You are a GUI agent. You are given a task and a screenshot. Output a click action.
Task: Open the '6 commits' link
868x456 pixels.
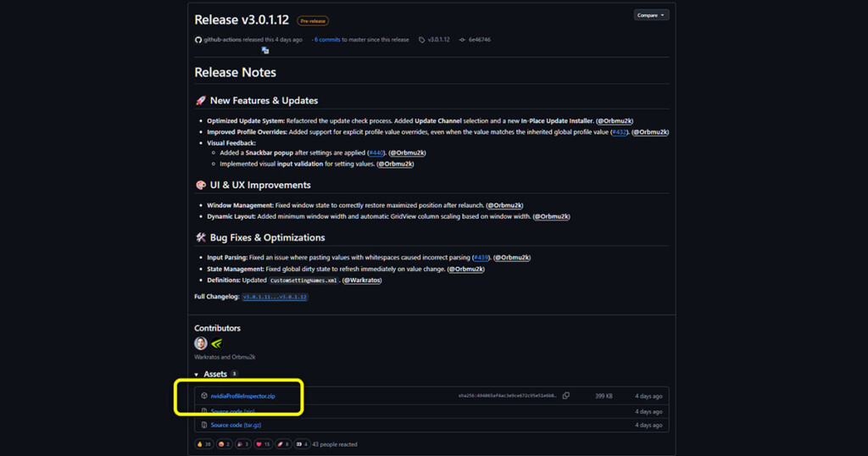click(x=327, y=40)
